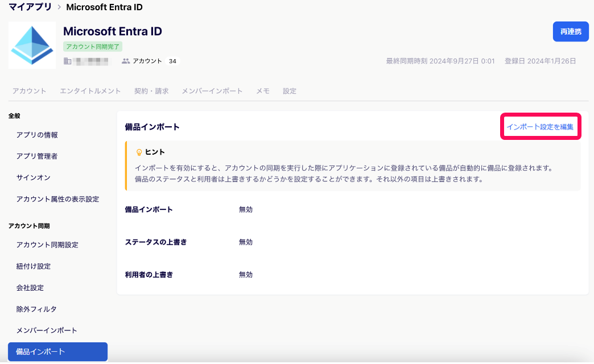The image size is (594, 364).
Task: Click the 最終同期時刻 timestamp text
Action: [440, 61]
